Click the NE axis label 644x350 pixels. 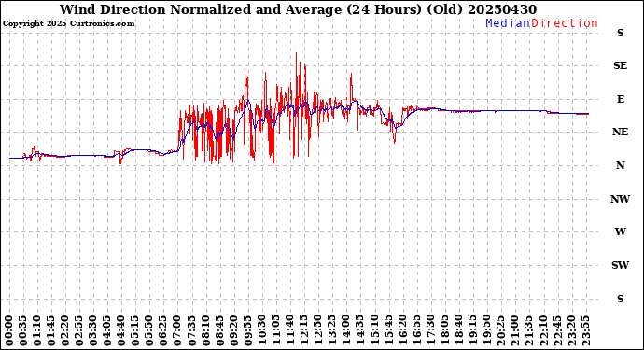tap(620, 132)
